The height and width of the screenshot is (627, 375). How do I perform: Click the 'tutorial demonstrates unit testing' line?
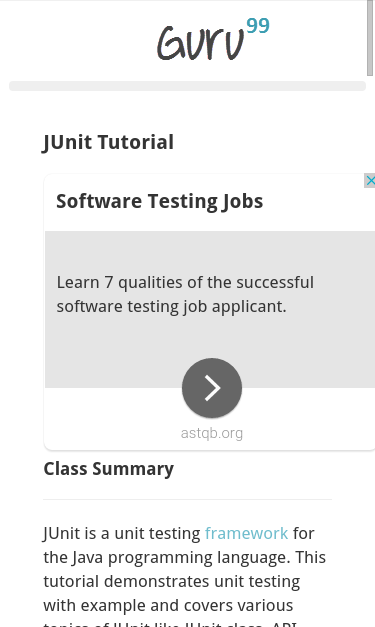point(172,581)
